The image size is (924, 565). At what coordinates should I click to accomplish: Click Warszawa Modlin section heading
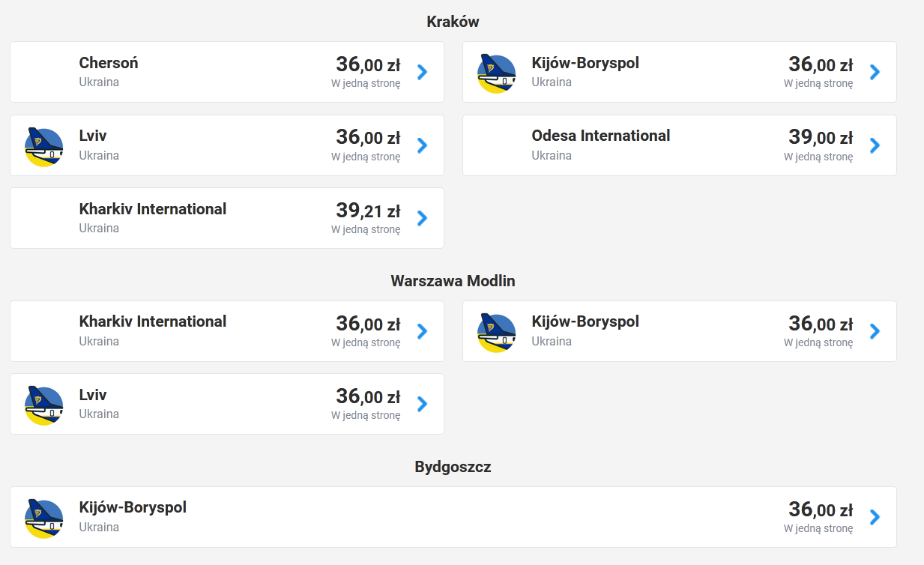453,281
